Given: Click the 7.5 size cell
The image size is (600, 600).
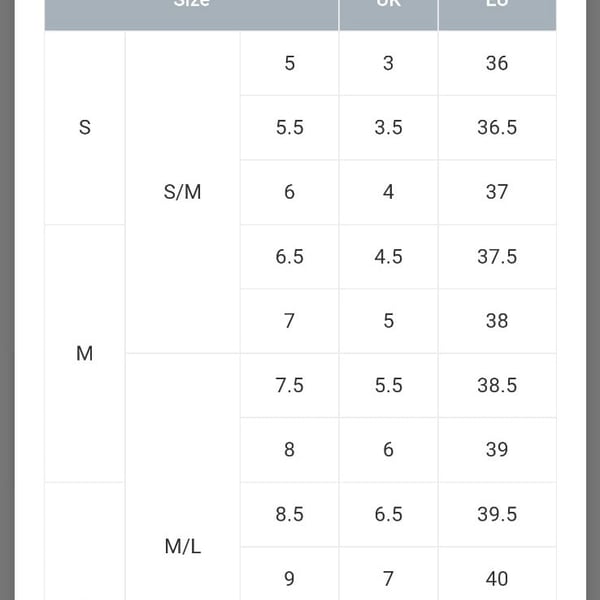Looking at the screenshot, I should (x=289, y=385).
